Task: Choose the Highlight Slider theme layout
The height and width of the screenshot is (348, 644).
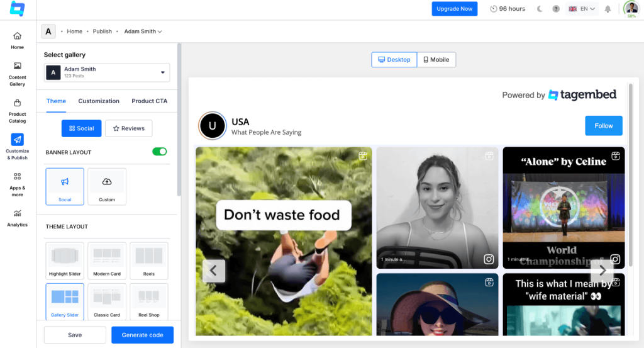Action: (65, 261)
